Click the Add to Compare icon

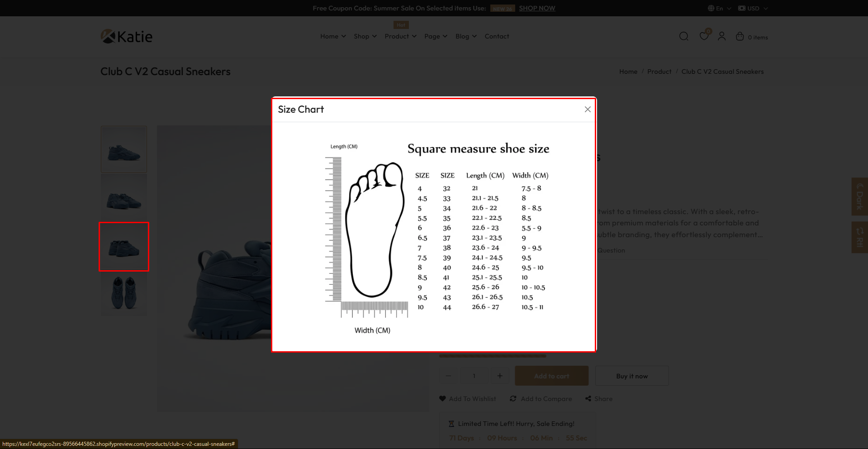[x=513, y=399]
